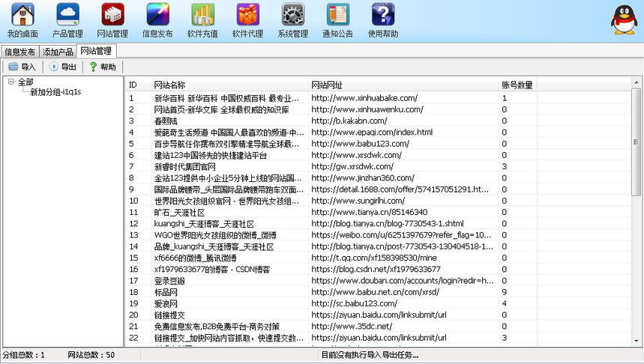Click 分组总数：1 in status bar

pyautogui.click(x=24, y=355)
